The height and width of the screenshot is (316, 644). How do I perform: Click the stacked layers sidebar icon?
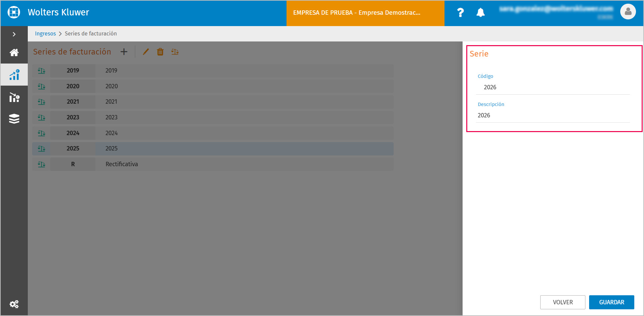point(14,119)
